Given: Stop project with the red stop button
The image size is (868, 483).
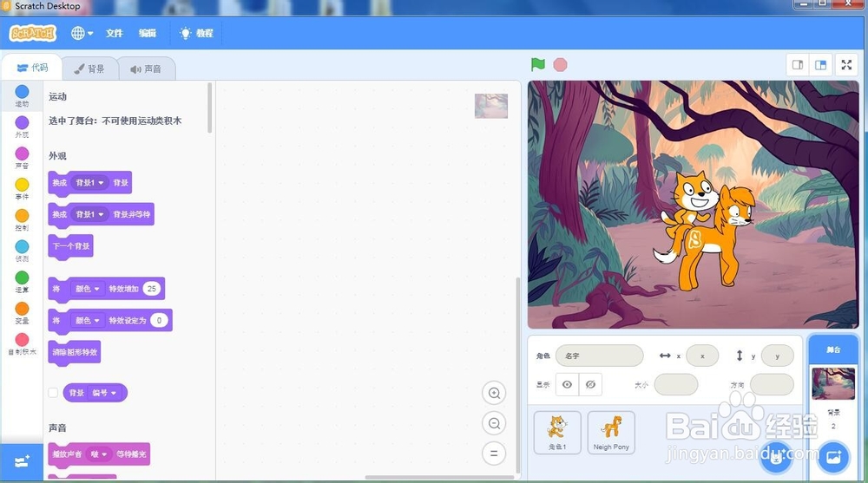Looking at the screenshot, I should point(560,65).
